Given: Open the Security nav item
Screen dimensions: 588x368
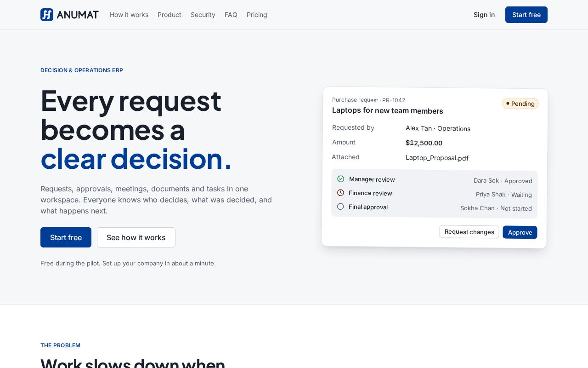Looking at the screenshot, I should tap(203, 15).
